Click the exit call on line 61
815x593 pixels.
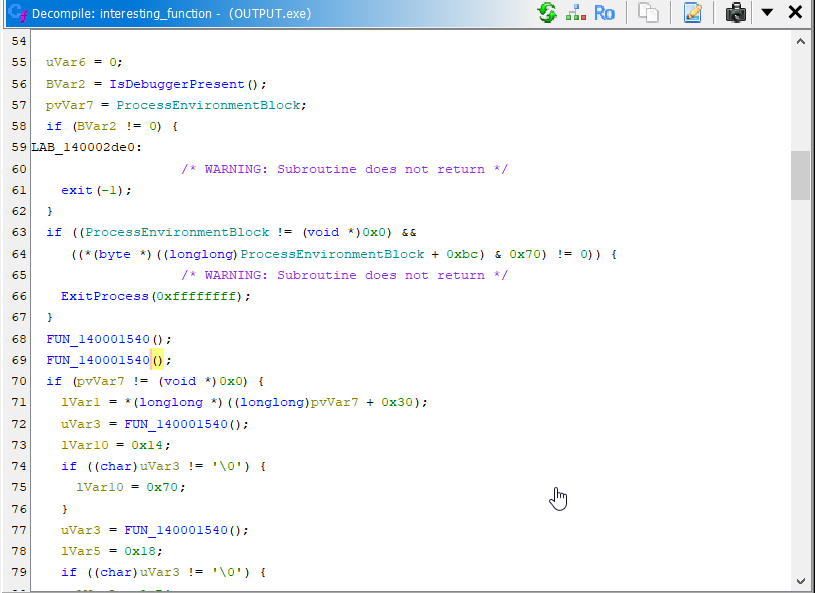[76, 190]
